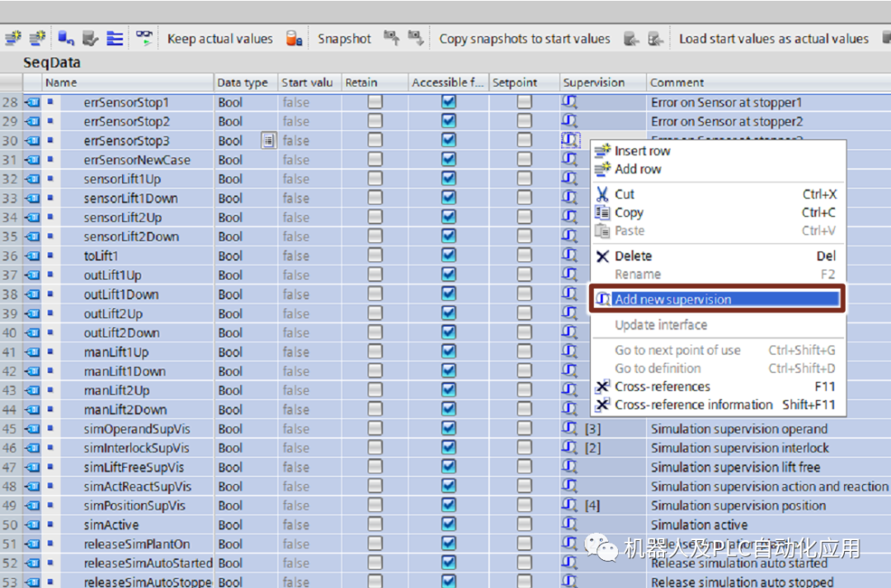Click the snapshot camera down-arrow icon
The width and height of the screenshot is (891, 588).
[416, 38]
